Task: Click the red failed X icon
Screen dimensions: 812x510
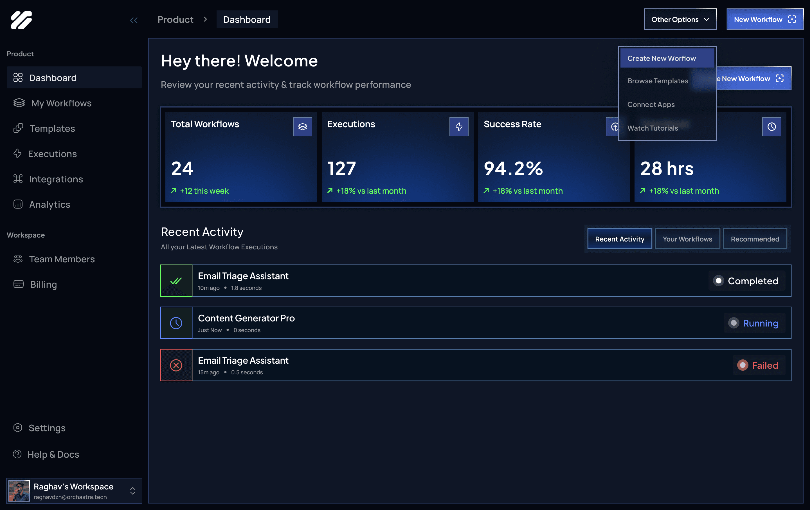Action: (x=176, y=365)
